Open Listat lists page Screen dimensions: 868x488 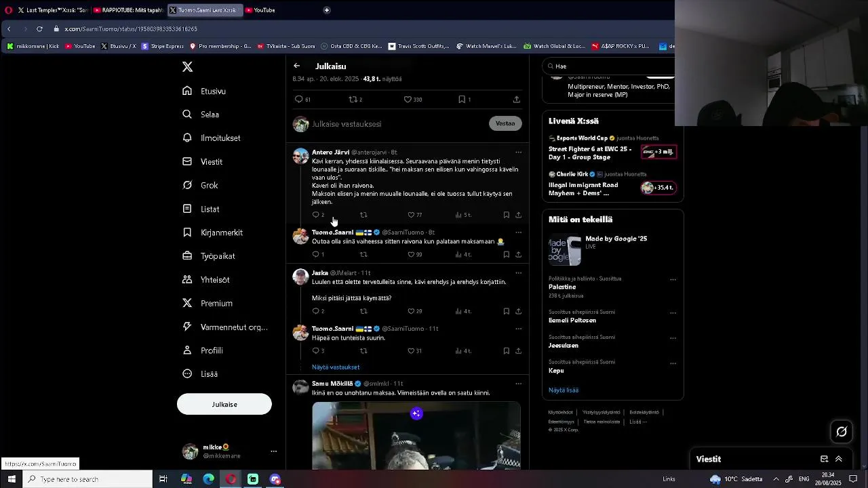201,209
